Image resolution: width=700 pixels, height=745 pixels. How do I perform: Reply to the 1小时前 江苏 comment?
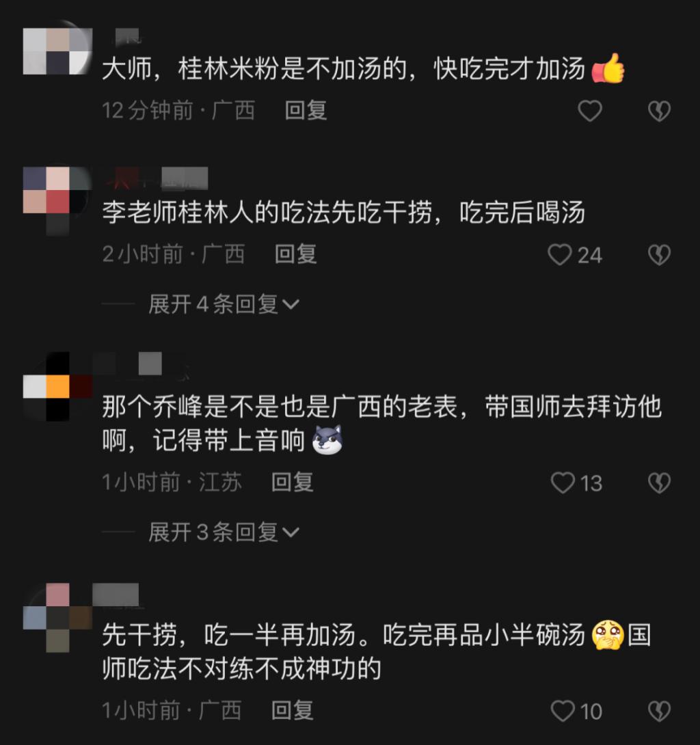[x=293, y=482]
